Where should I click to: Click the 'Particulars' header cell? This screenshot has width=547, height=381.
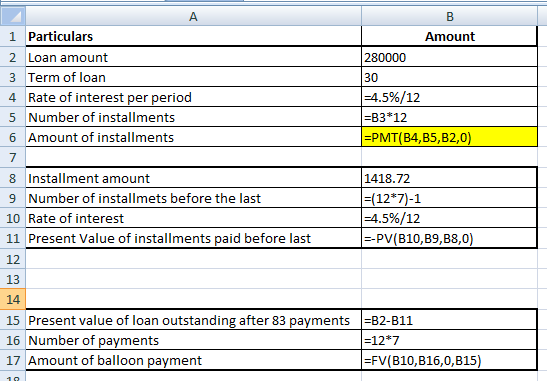pos(193,36)
